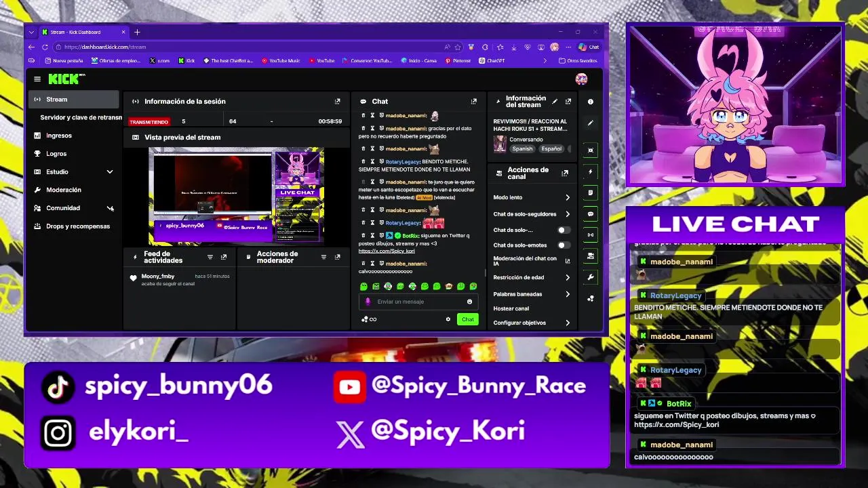
Task: Toggle the chat bubble widget icon
Action: [x=591, y=213]
